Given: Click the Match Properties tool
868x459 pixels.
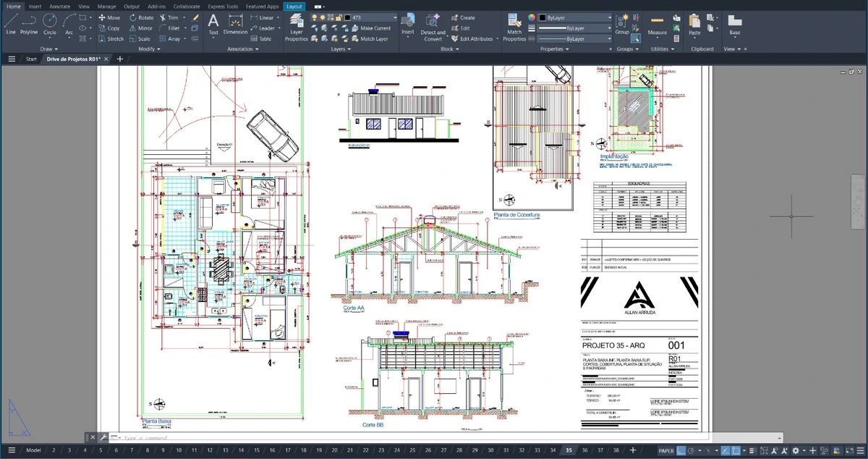Looking at the screenshot, I should point(514,28).
